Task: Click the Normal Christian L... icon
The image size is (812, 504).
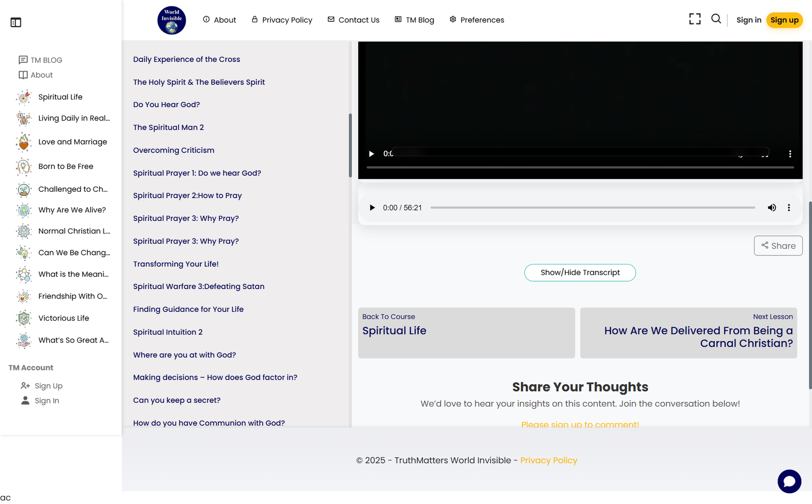Action: [24, 231]
